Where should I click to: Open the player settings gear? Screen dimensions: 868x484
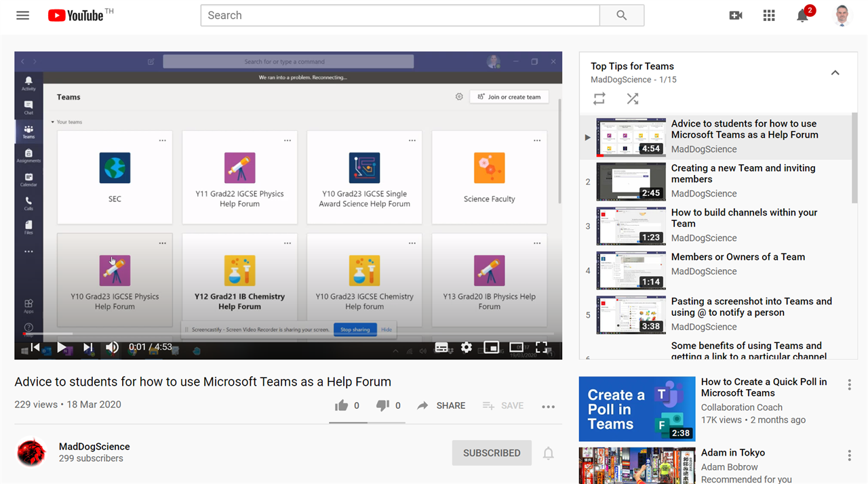tap(467, 348)
